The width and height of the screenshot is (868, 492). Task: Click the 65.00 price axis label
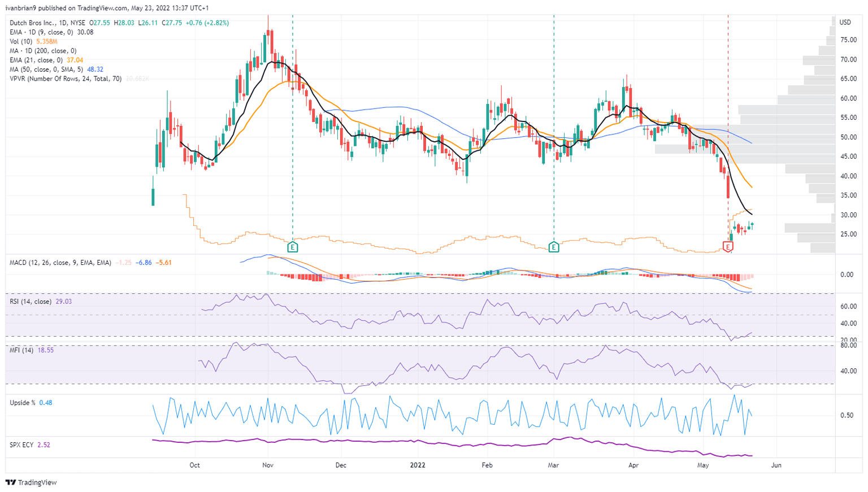coord(848,79)
